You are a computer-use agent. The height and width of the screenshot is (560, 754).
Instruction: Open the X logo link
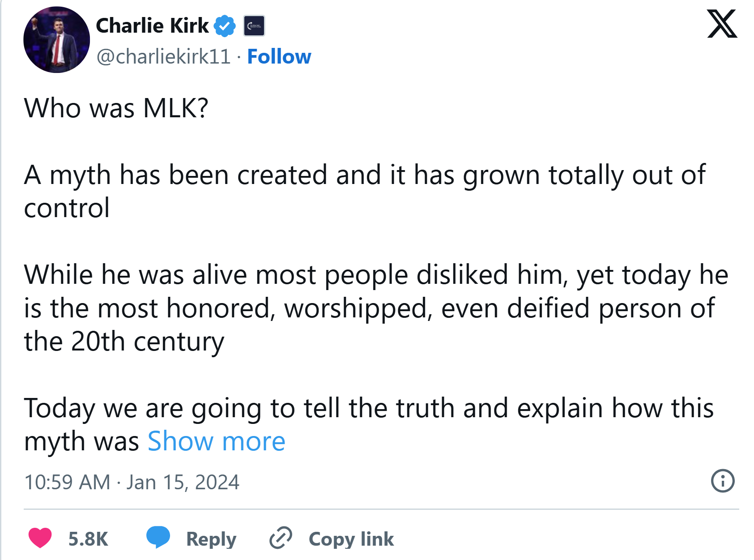[722, 24]
